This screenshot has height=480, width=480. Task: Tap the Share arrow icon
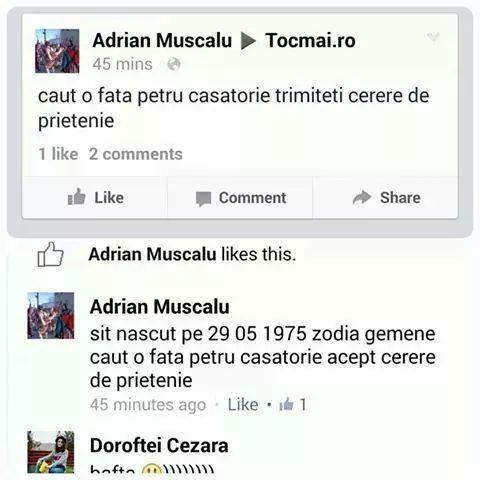pos(362,197)
